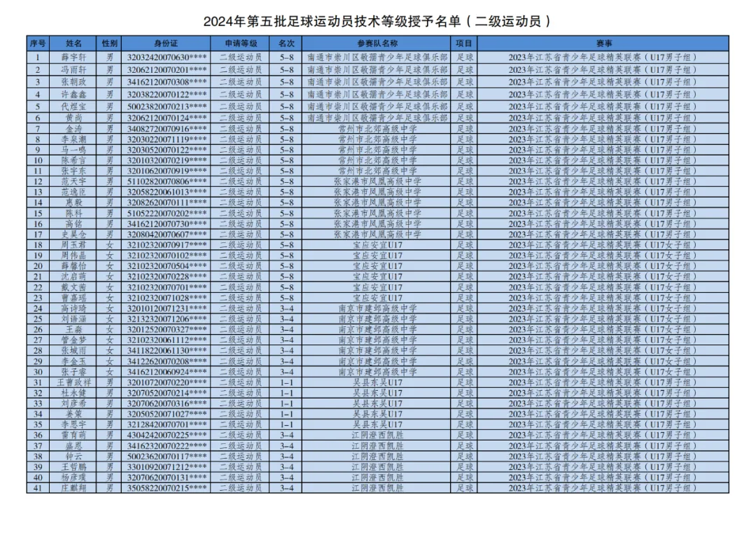Click ID number 32032420070630****
The height and width of the screenshot is (535, 756).
(167, 57)
